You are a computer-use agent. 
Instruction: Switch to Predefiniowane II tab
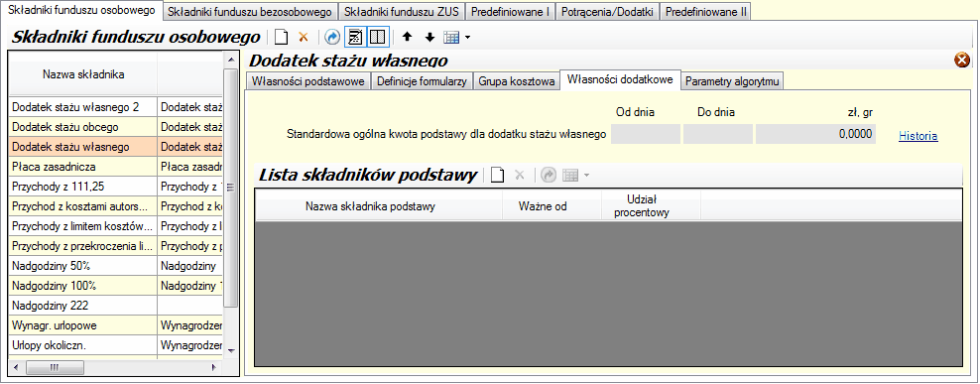point(705,12)
